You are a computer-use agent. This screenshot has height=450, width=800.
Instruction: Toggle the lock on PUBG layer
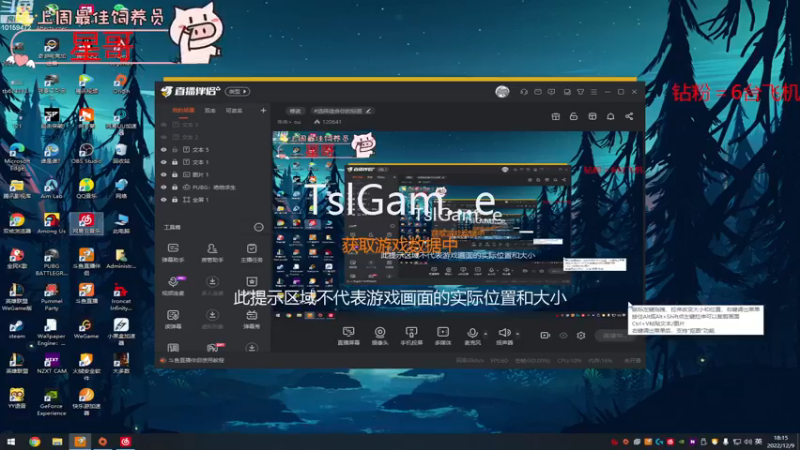coord(174,187)
